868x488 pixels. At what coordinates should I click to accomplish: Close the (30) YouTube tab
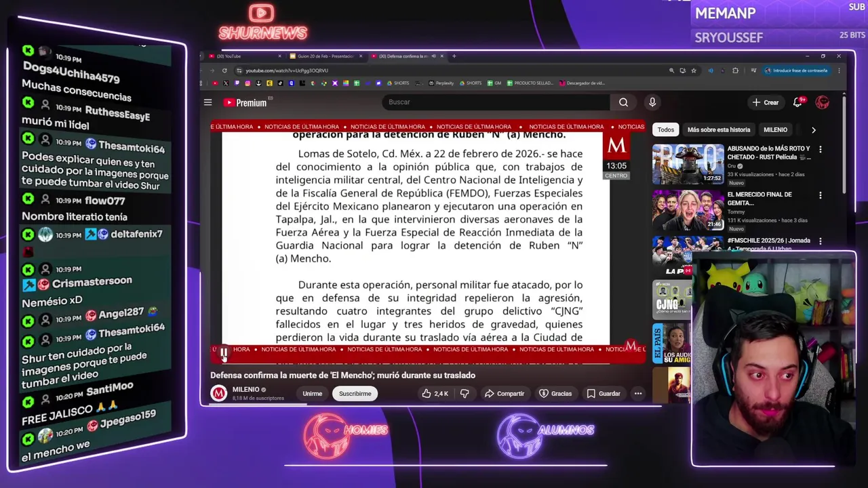279,56
